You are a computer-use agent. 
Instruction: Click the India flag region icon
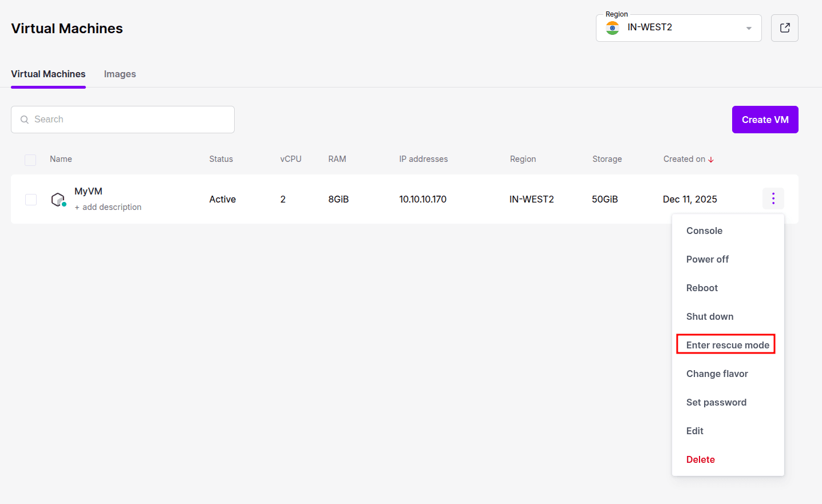pos(612,28)
